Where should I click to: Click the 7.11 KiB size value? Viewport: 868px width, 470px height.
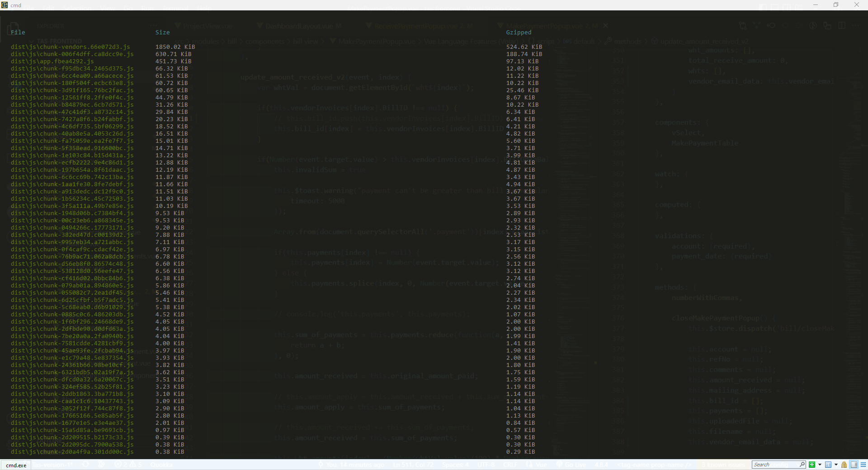tap(170, 242)
